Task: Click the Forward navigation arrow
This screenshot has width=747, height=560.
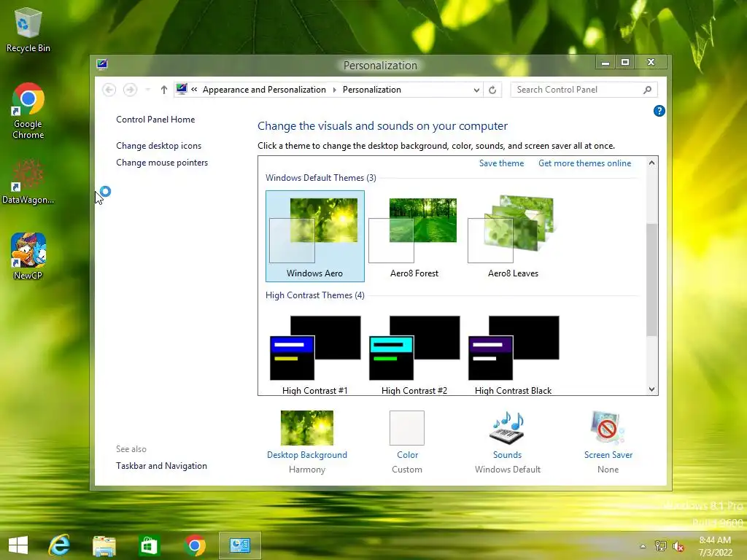Action: (130, 90)
